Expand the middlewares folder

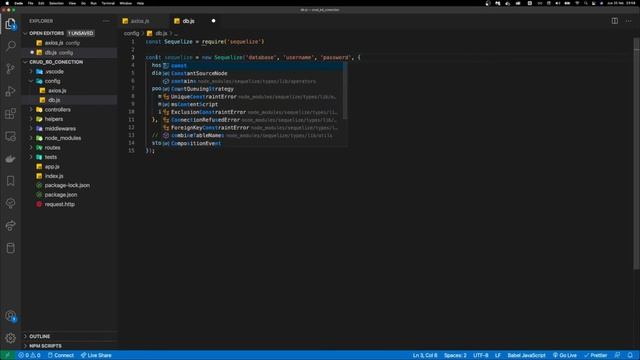31,129
